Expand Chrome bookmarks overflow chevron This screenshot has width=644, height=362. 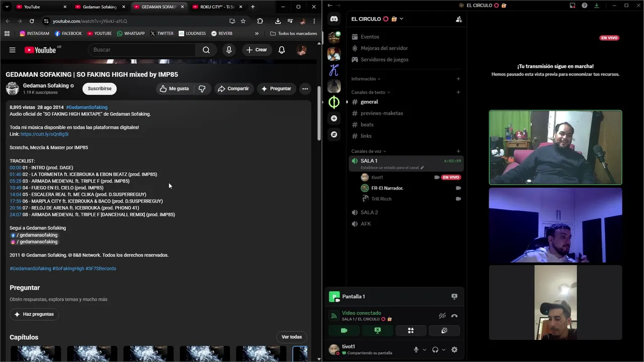tap(257, 34)
